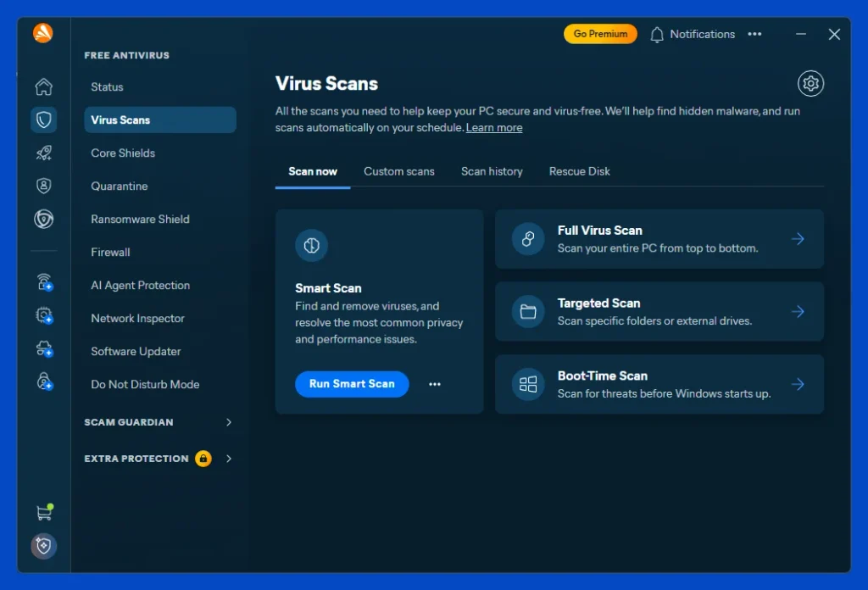Click the Smart Scan brain icon
The height and width of the screenshot is (590, 868).
[x=311, y=245]
